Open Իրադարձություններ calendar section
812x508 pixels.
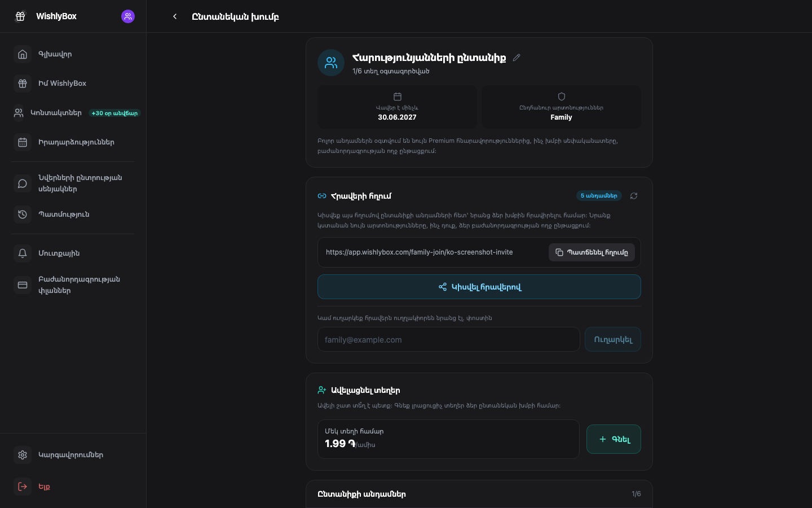[x=73, y=142]
